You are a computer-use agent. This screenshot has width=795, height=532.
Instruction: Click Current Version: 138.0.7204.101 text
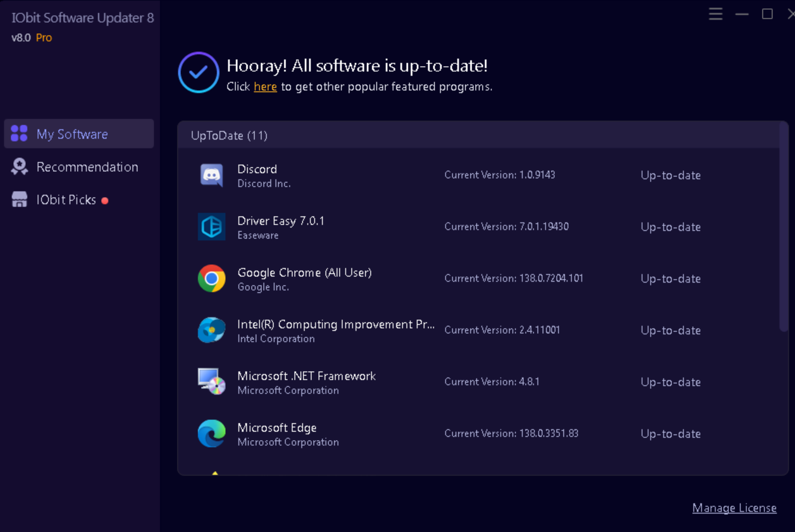click(514, 278)
